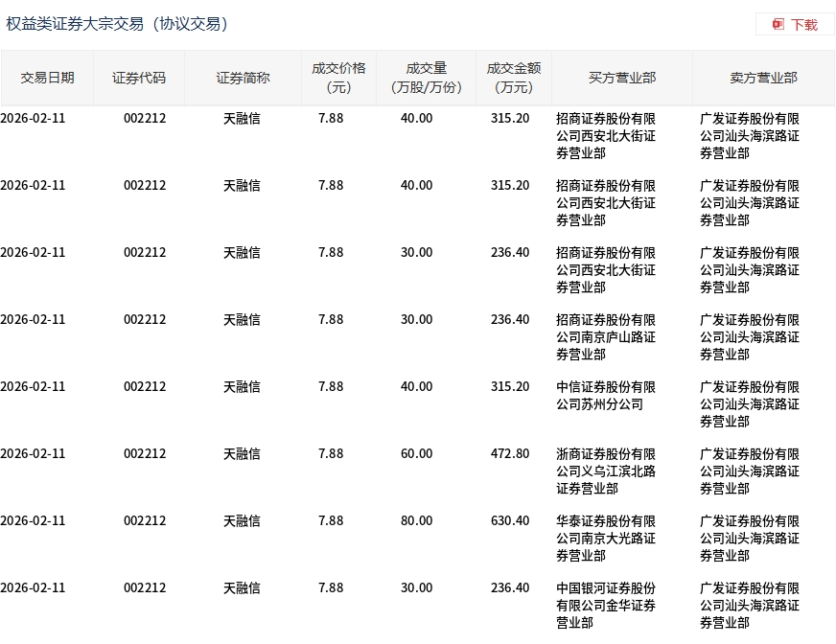This screenshot has height=644, width=836.
Task: Click code 002212 in 中信证券 row
Action: pos(145,386)
